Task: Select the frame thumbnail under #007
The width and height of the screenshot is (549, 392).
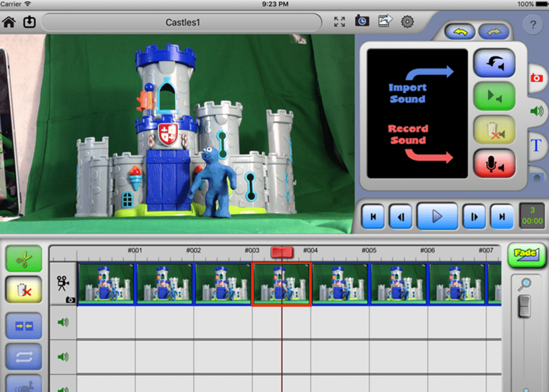Action: click(x=457, y=284)
